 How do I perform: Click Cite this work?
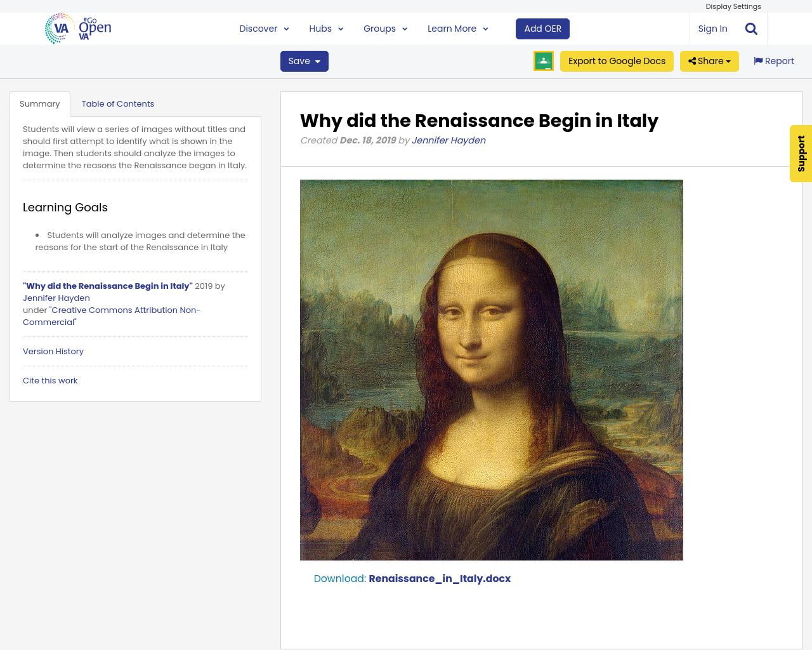coord(50,381)
